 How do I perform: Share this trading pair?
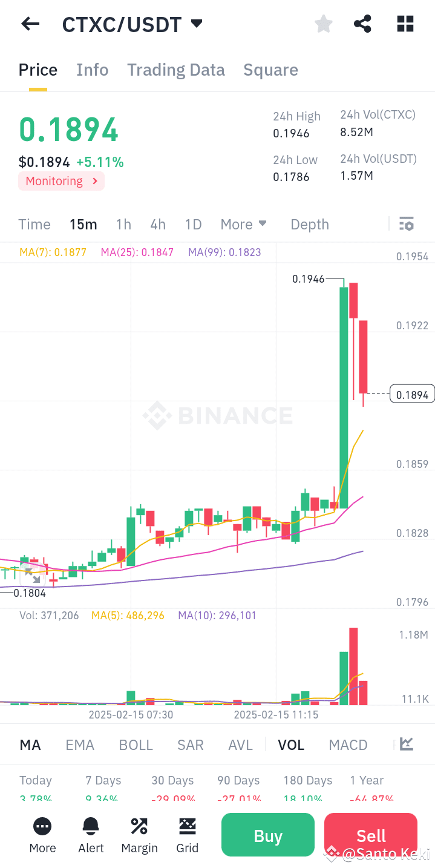pos(362,24)
